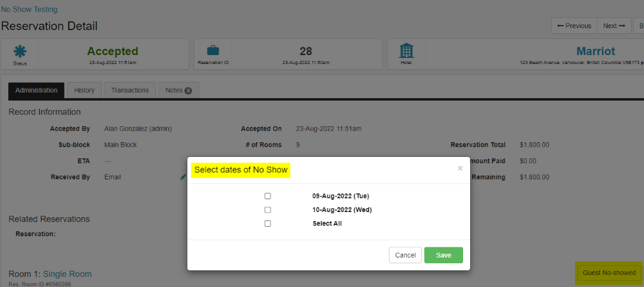Check the 09-Aug-2022 (Tue) checkbox
This screenshot has width=644, height=287.
pyautogui.click(x=268, y=196)
